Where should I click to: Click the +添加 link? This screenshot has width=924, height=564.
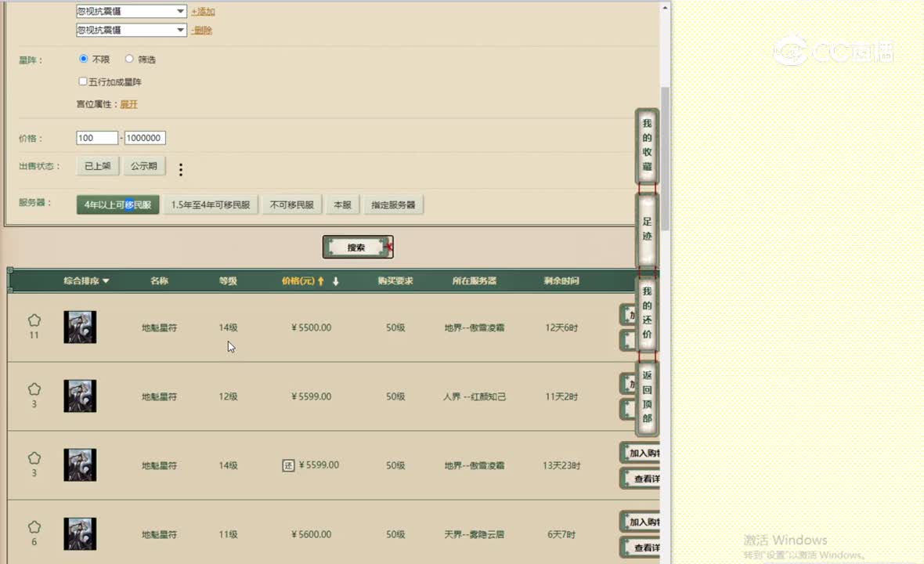(x=203, y=11)
